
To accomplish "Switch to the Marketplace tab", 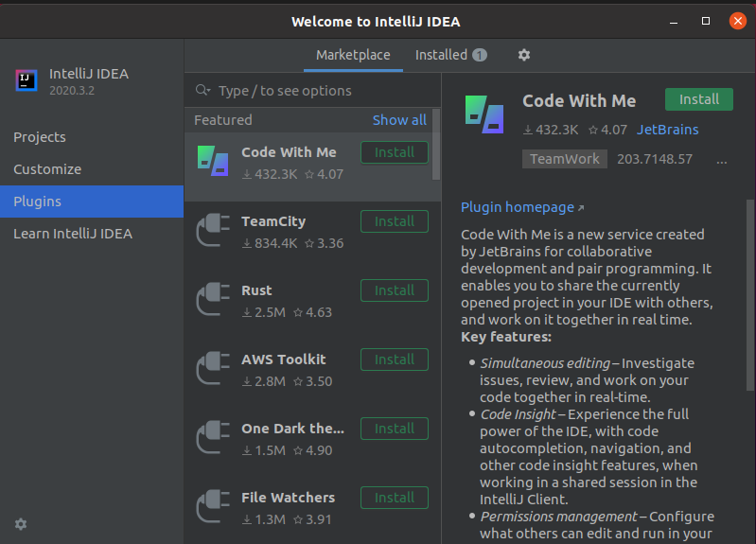I will 353,55.
